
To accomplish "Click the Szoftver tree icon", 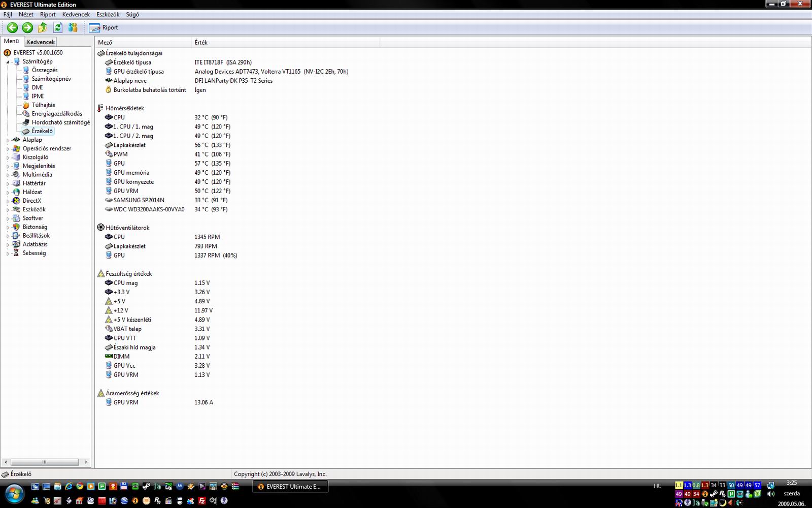I will pyautogui.click(x=17, y=218).
